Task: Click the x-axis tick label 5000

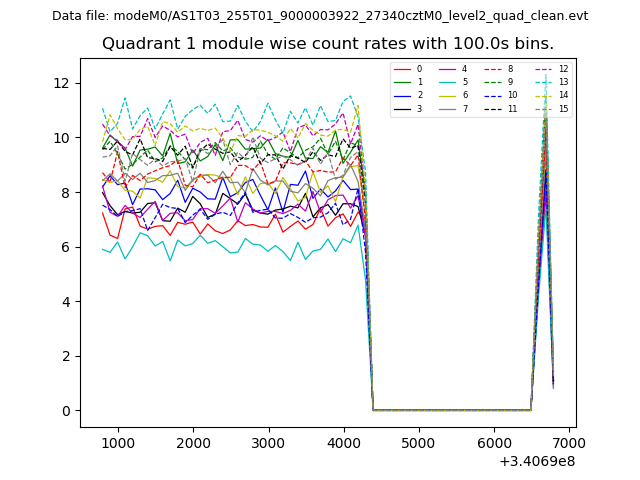Action: coord(419,443)
